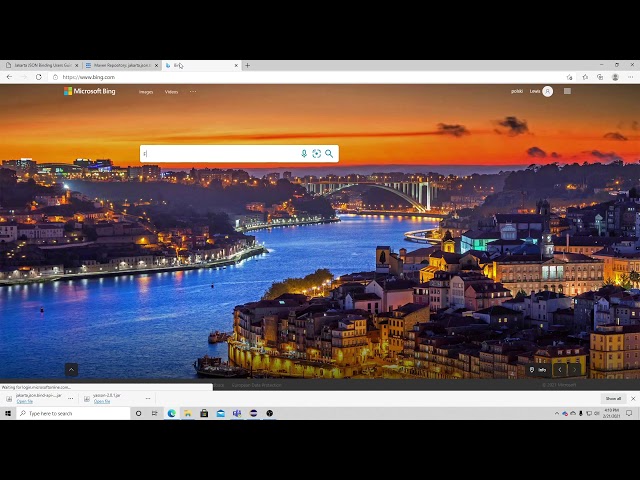The image size is (640, 480).
Task: Click the Microsoft Bing logo
Action: tap(90, 91)
